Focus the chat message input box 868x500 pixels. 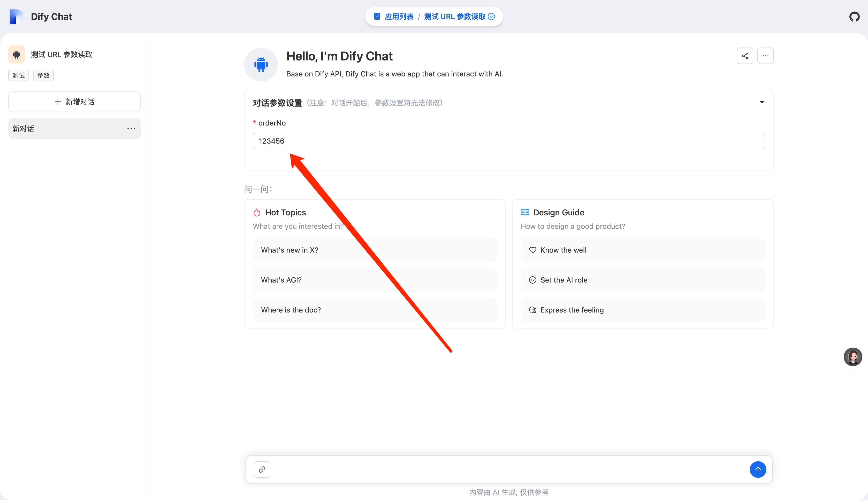(x=508, y=470)
